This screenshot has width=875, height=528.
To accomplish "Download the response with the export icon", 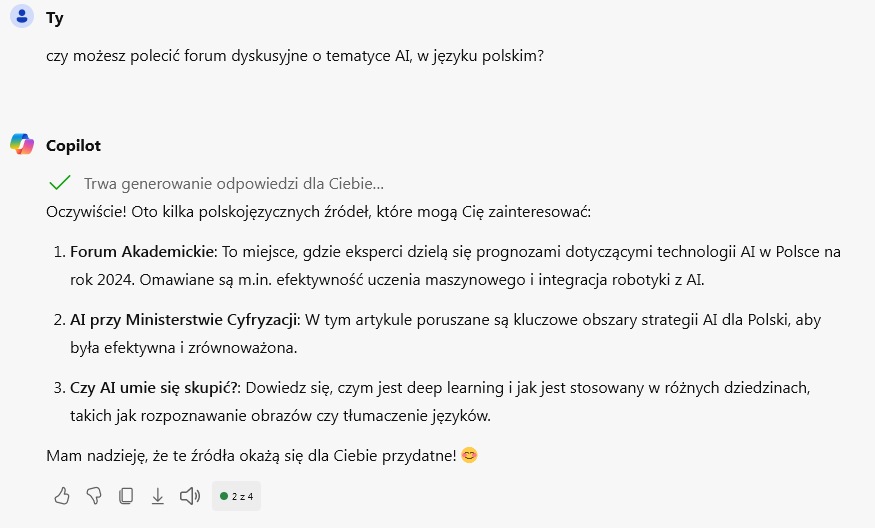I will pos(157,496).
